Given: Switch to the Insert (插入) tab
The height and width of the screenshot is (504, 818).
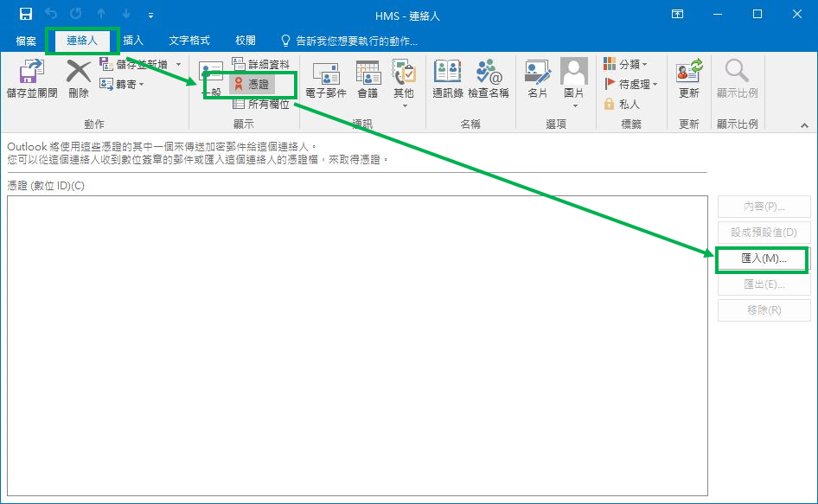Looking at the screenshot, I should coord(134,40).
